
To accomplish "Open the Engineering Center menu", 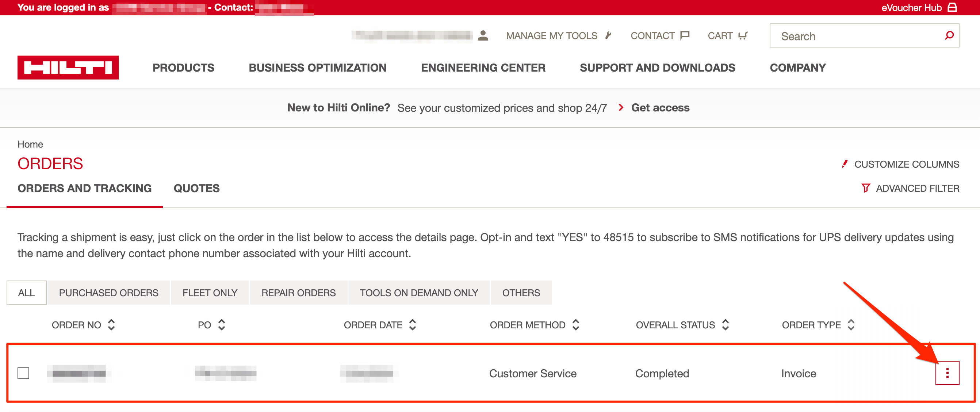I will tap(483, 68).
